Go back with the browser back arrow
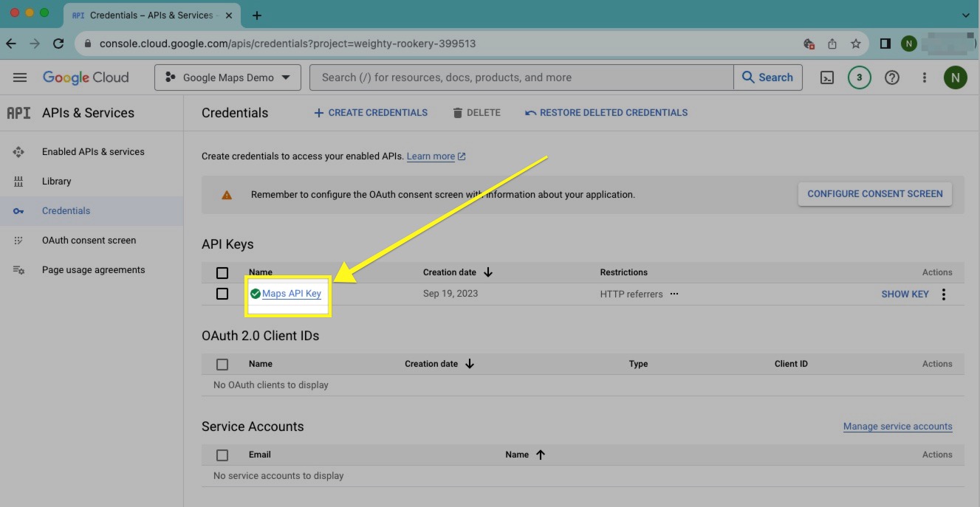980x507 pixels. (11, 44)
